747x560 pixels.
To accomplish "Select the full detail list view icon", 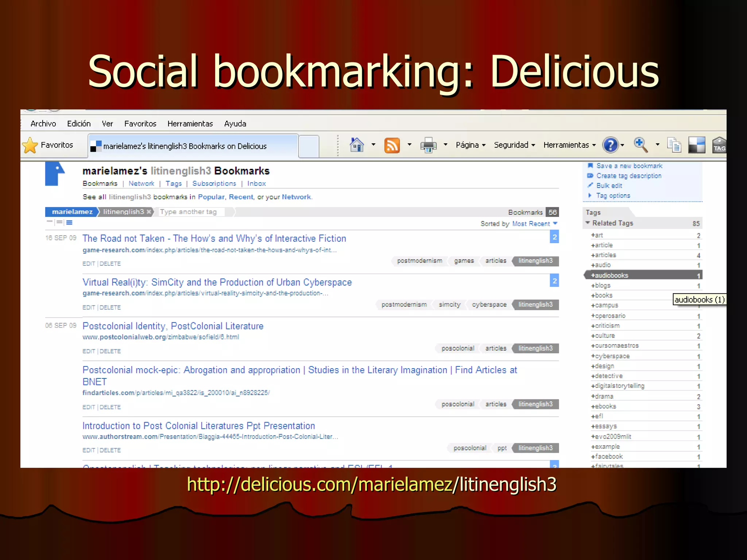I will (x=69, y=222).
